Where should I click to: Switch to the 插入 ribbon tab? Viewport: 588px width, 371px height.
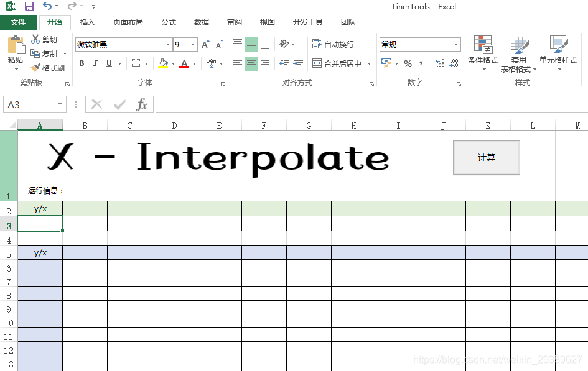coord(87,22)
